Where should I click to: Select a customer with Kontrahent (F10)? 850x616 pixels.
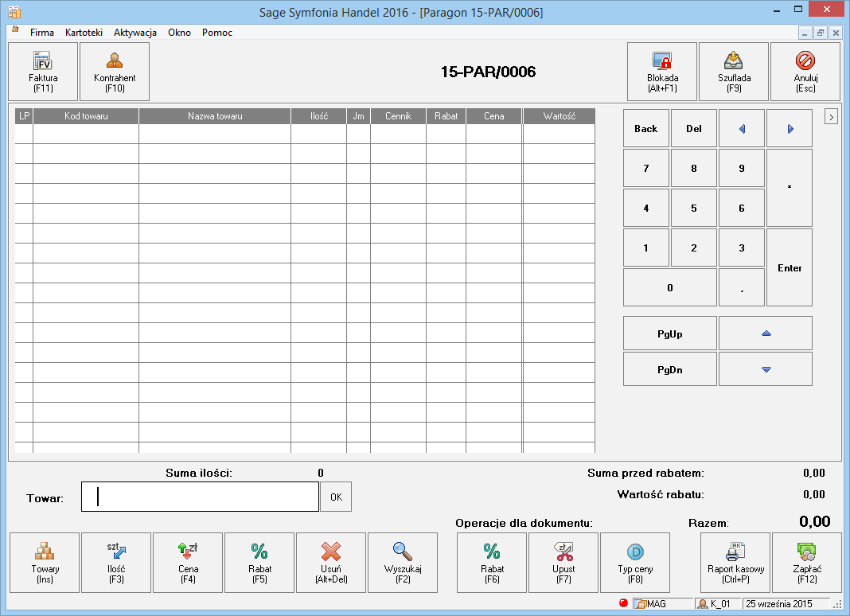click(x=115, y=72)
